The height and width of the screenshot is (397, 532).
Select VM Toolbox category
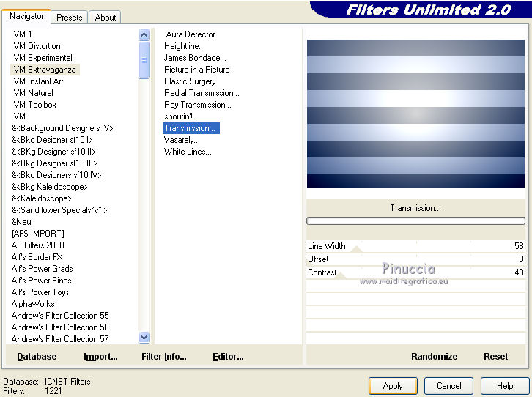coord(34,105)
